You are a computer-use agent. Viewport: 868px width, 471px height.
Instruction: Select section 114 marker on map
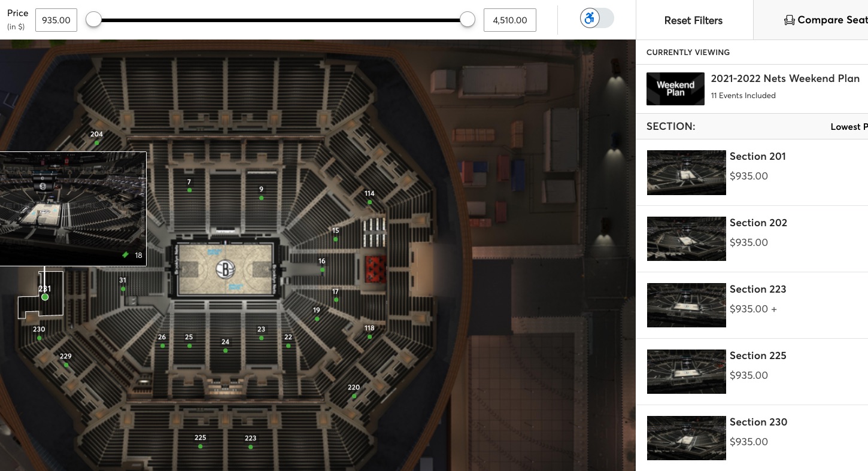(369, 202)
